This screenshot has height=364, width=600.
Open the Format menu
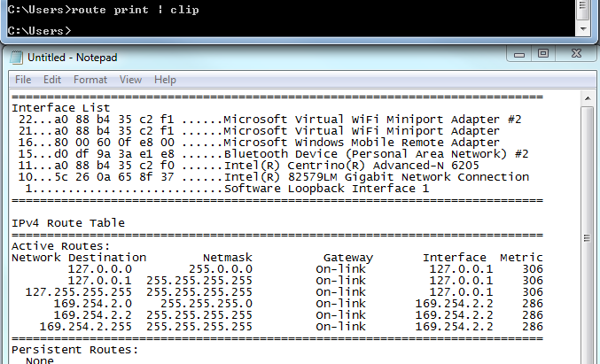click(x=90, y=80)
